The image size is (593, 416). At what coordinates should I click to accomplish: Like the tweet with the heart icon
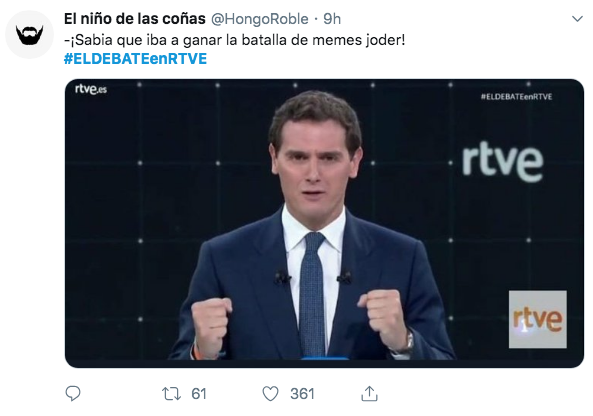270,394
